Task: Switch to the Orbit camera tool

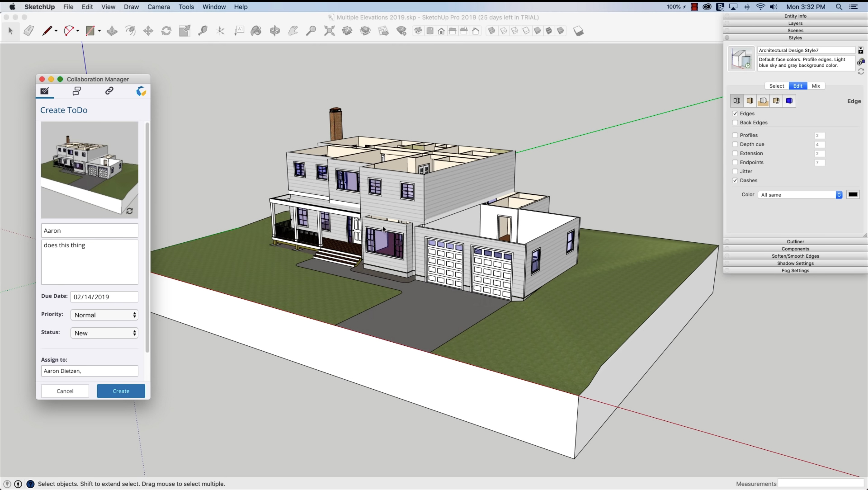Action: click(275, 31)
